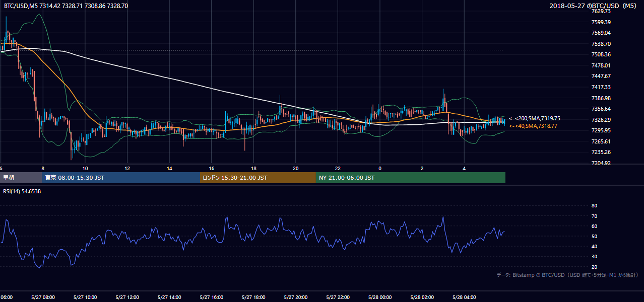Click the 5/28 02:00 time axis label

click(x=422, y=297)
